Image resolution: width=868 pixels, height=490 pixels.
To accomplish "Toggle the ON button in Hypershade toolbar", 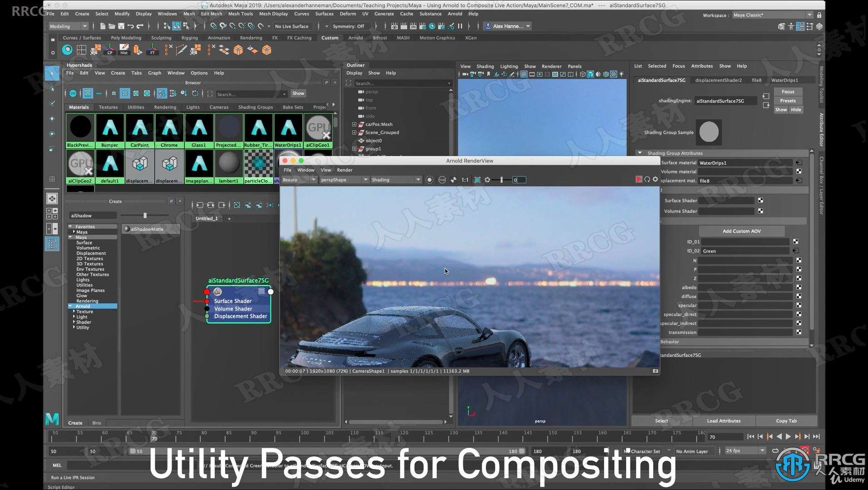I will (x=73, y=93).
